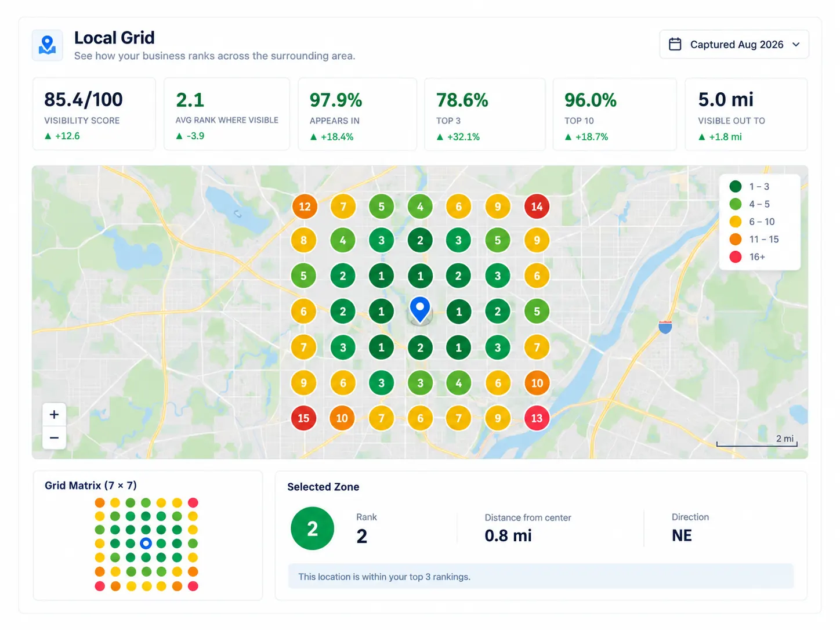Select the red rank 15 grid pin
The width and height of the screenshot is (840, 630).
[303, 418]
